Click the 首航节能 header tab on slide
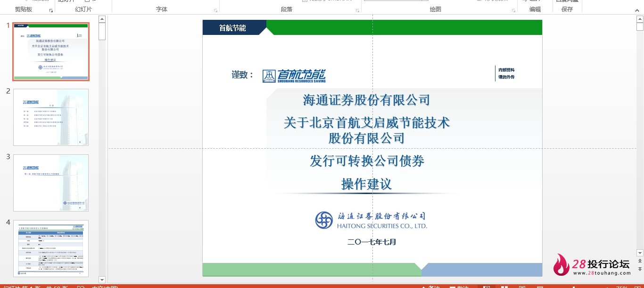644x288 pixels. coord(232,28)
